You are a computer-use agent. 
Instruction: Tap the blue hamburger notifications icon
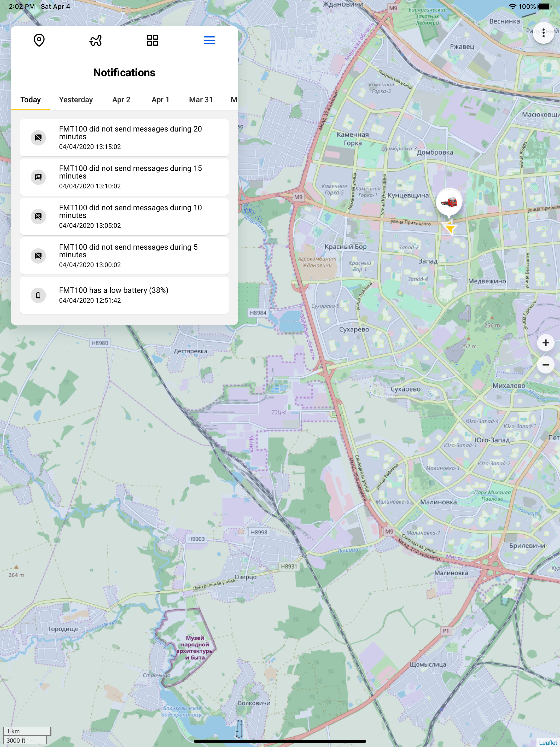tap(209, 40)
